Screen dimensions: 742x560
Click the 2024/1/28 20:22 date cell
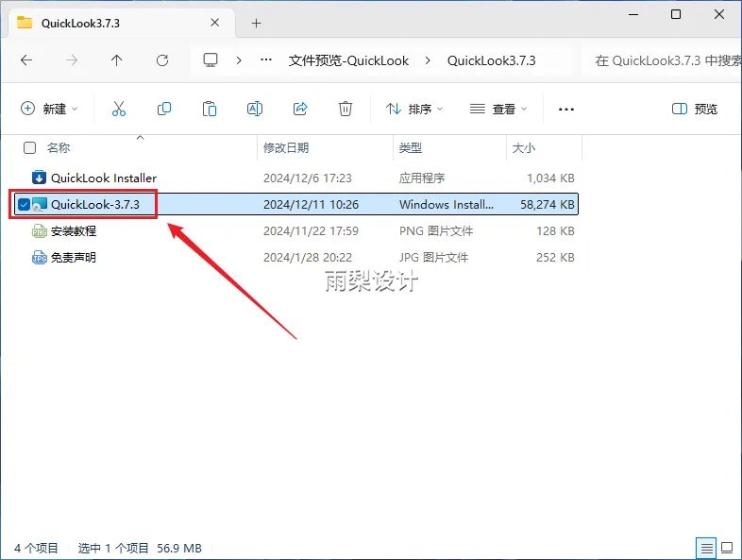pyautogui.click(x=308, y=258)
